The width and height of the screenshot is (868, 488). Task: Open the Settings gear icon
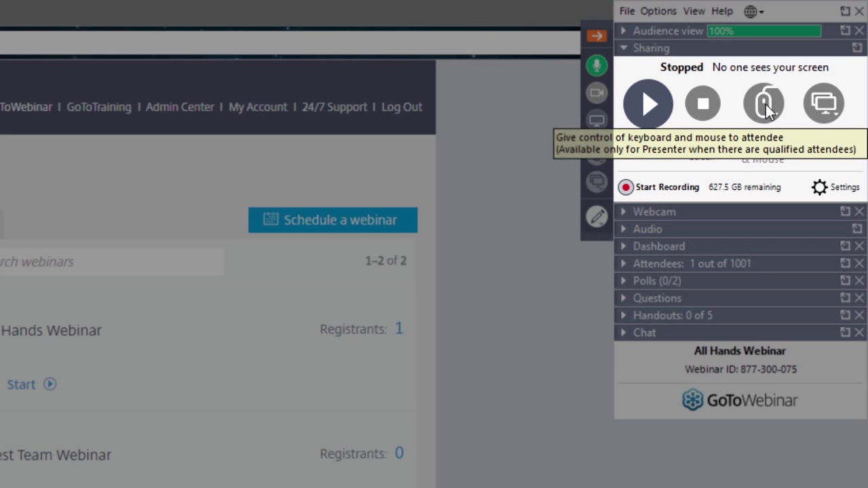click(819, 187)
